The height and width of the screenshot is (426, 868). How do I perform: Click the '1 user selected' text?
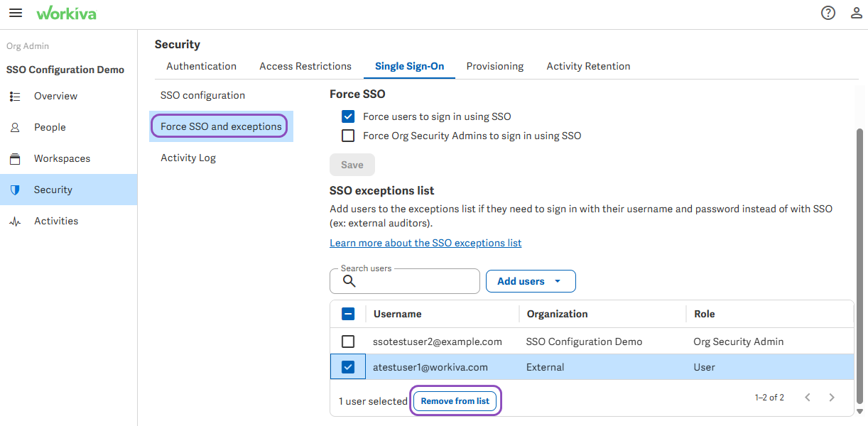pos(373,401)
